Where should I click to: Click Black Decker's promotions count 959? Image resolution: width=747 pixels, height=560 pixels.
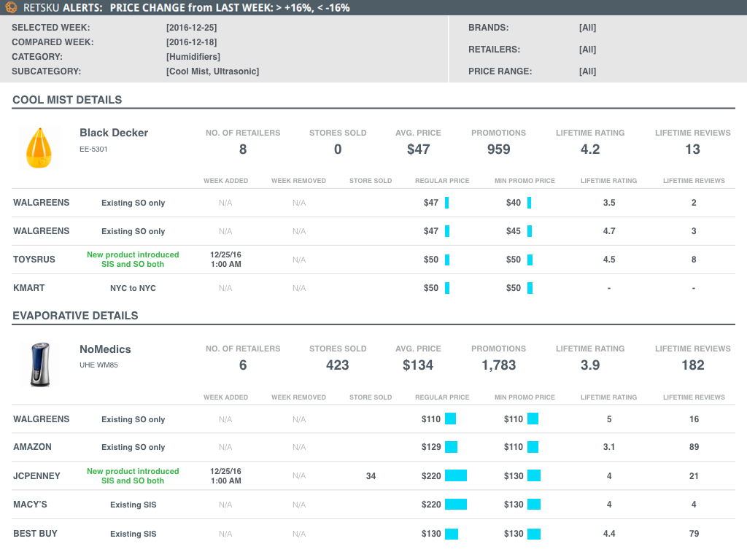tap(499, 149)
